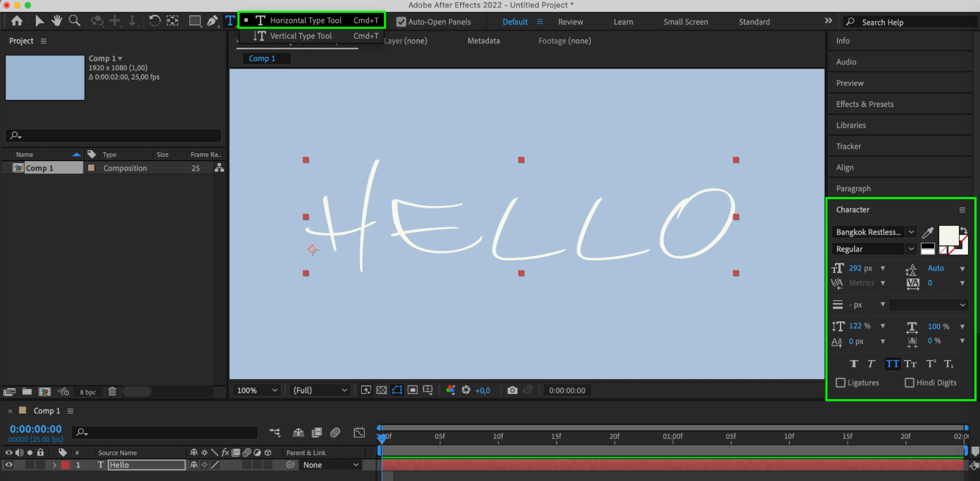
Task: Select the Home icon in toolbar
Action: (x=17, y=21)
